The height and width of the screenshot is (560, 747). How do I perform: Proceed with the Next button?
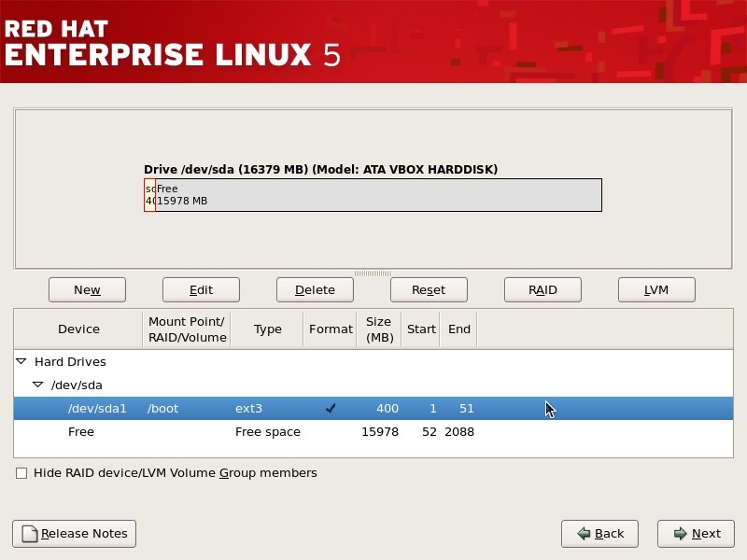click(x=696, y=534)
